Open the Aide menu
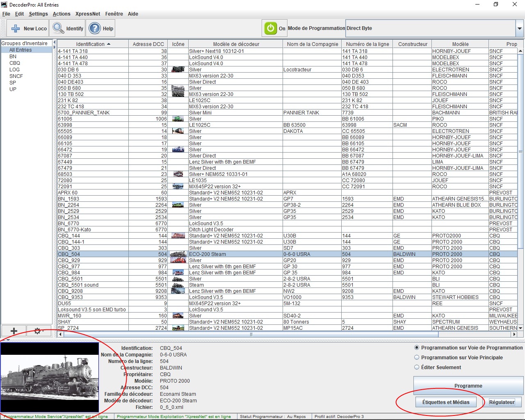Viewport: 525px width, 420px height. [x=133, y=14]
